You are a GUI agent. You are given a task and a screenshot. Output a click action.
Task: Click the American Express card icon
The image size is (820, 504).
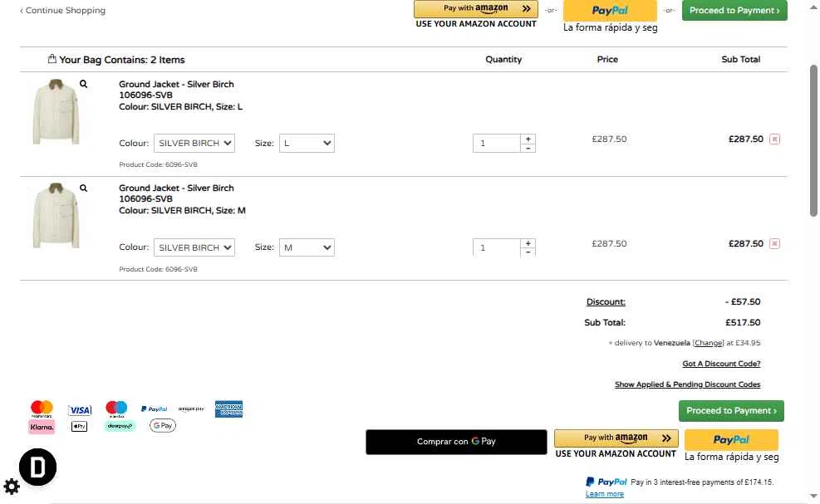[228, 409]
